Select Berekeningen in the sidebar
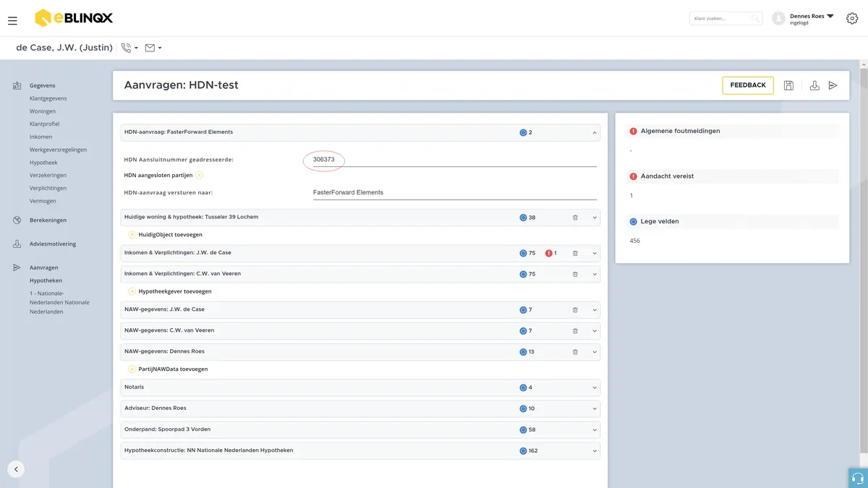 coord(48,220)
